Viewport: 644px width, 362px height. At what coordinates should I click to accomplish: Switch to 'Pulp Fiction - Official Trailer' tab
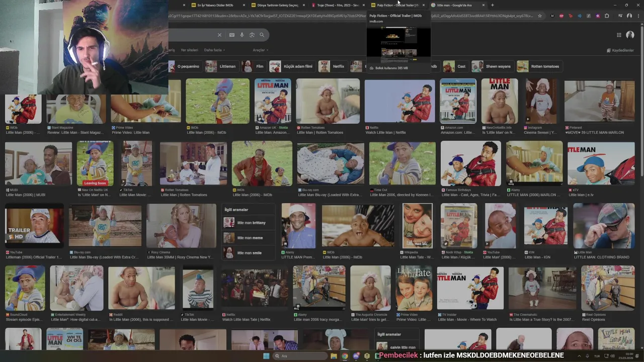pyautogui.click(x=396, y=5)
